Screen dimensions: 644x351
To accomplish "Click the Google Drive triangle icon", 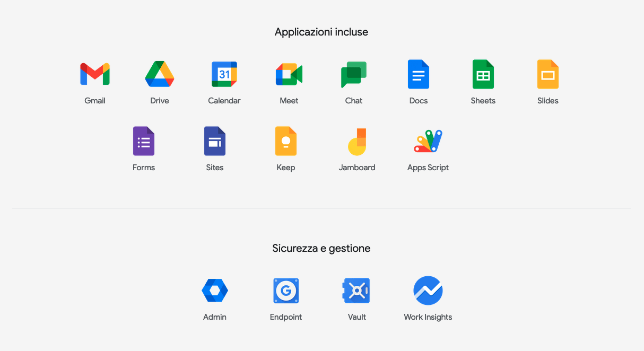I will [x=160, y=74].
